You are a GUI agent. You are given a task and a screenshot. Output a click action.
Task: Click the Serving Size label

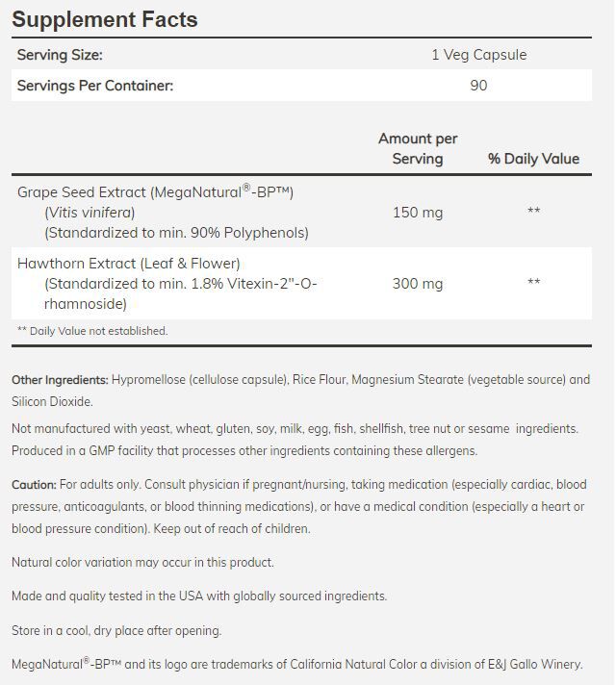pyautogui.click(x=60, y=55)
